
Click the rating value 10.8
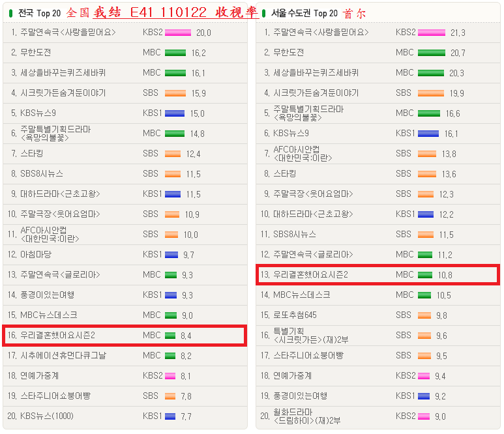445,275
